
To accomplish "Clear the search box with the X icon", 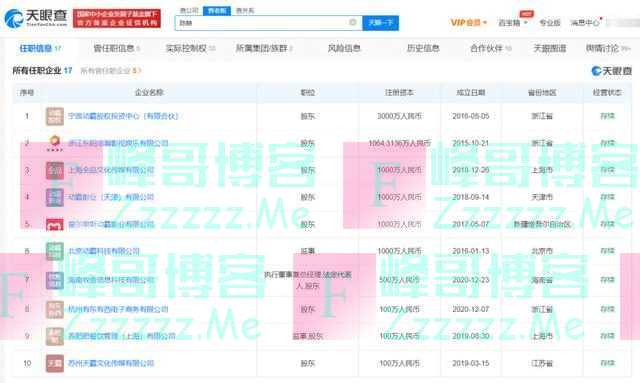I will (x=353, y=22).
